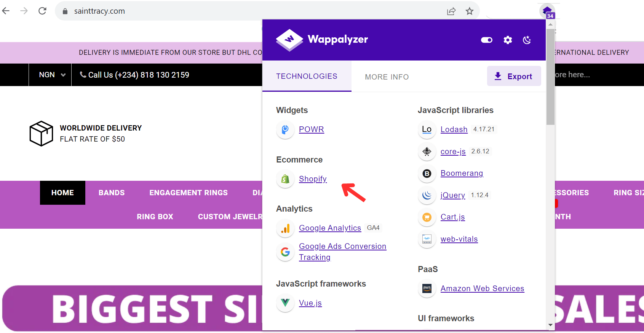Click the POWR widget icon

click(285, 130)
